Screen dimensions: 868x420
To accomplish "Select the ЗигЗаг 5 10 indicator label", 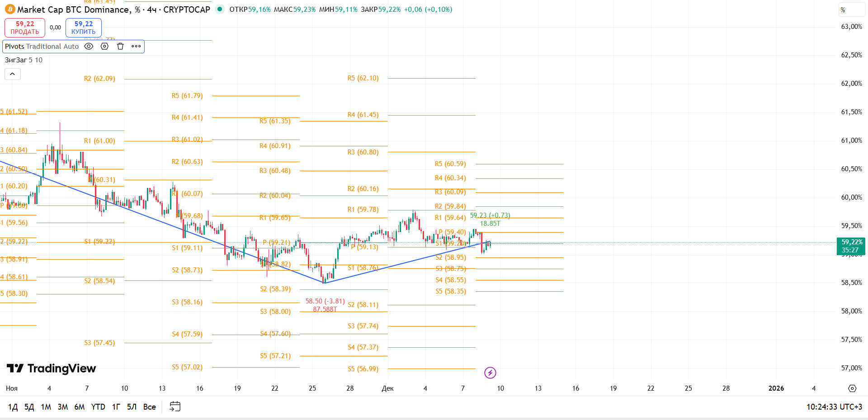I will (x=24, y=60).
